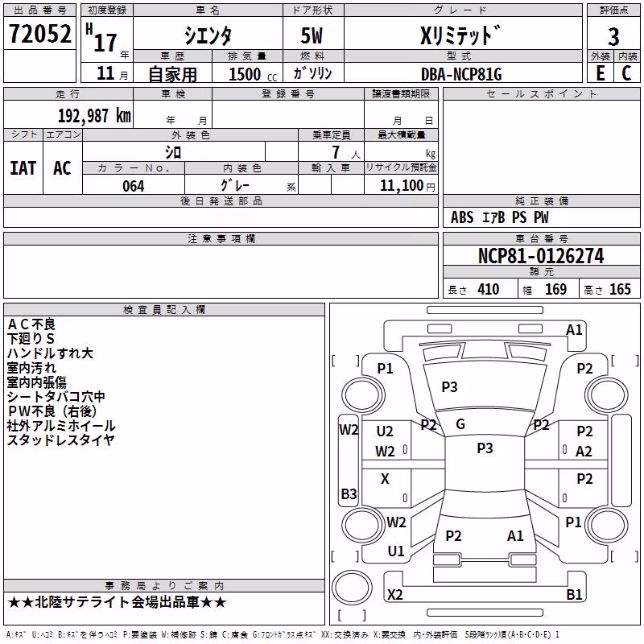Select note PW不良(右後)

[52, 411]
